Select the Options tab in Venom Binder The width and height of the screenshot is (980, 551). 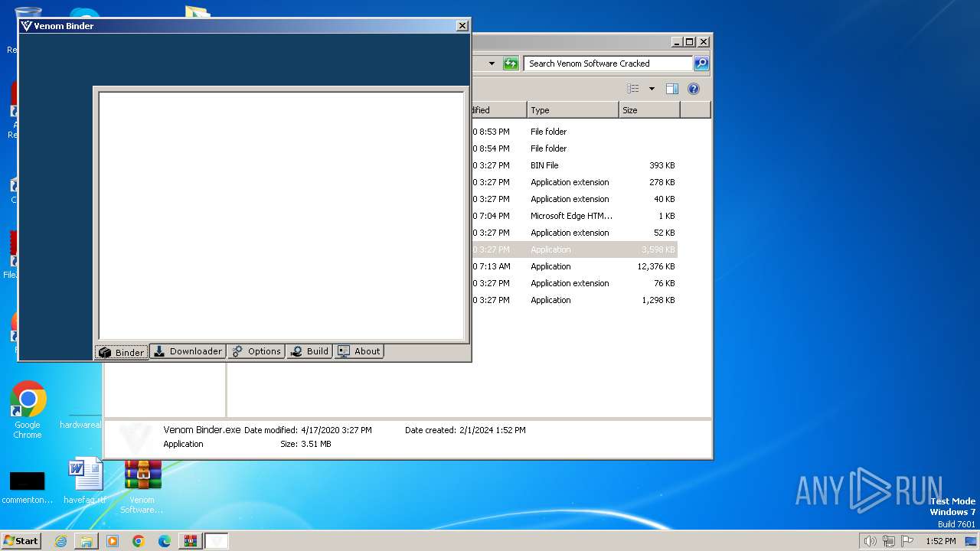[x=256, y=351]
